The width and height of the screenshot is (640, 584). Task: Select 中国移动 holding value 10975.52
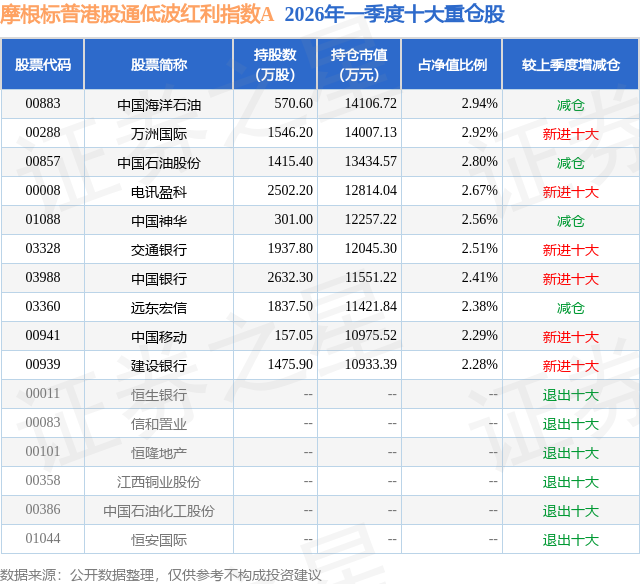(371, 335)
